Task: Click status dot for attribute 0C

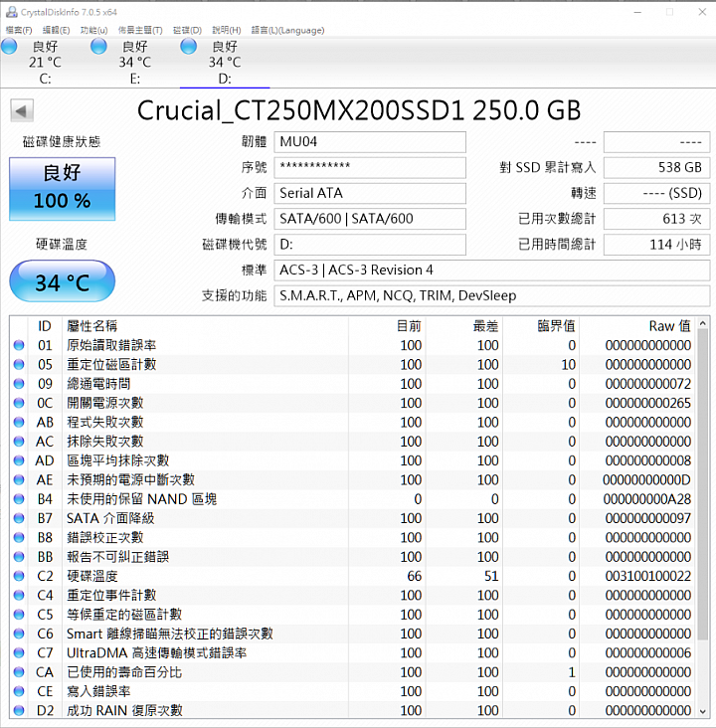Action: point(19,403)
